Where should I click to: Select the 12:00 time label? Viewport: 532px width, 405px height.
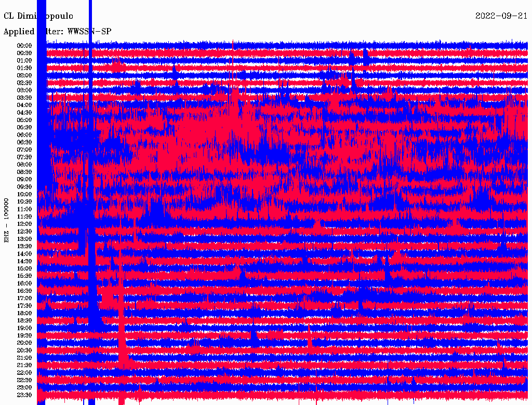pos(24,224)
